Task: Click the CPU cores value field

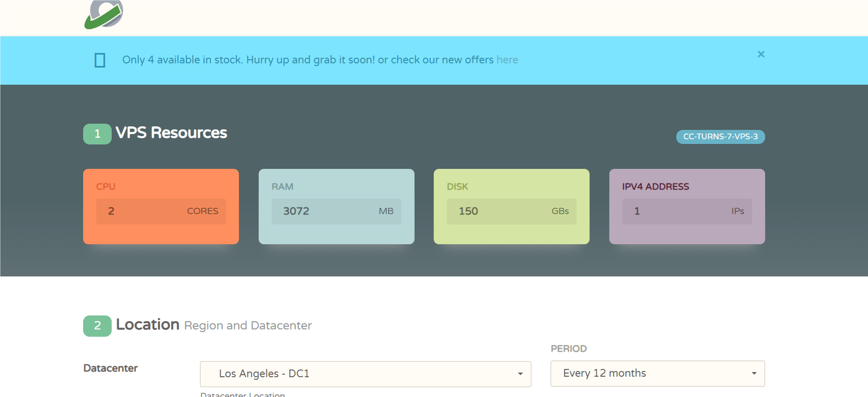Action: (161, 211)
